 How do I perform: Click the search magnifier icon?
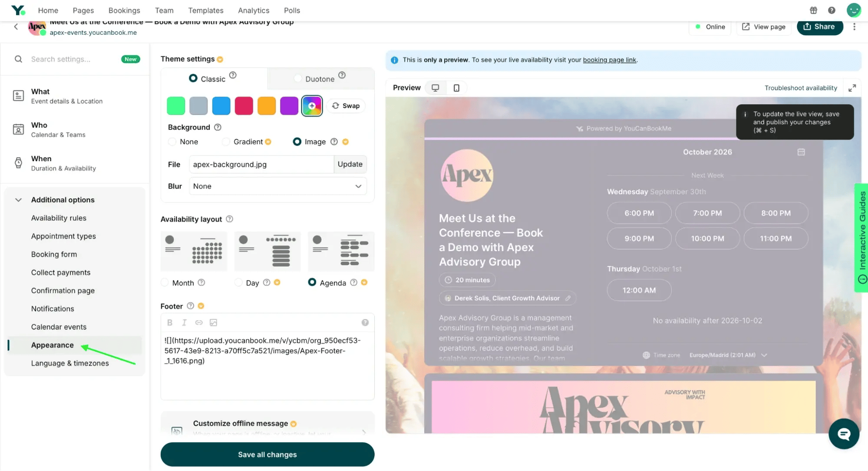pos(18,59)
